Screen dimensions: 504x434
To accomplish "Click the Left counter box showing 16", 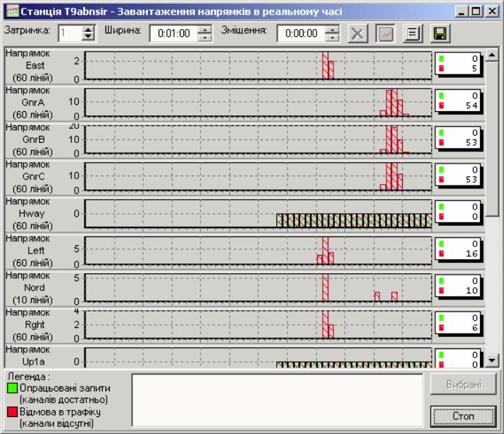I will pyautogui.click(x=458, y=249).
